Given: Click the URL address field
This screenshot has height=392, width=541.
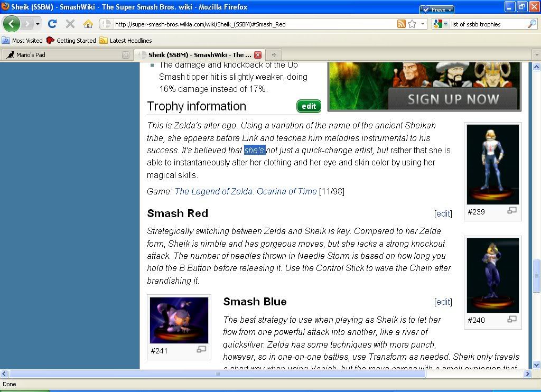Looking at the screenshot, I should pyautogui.click(x=254, y=24).
